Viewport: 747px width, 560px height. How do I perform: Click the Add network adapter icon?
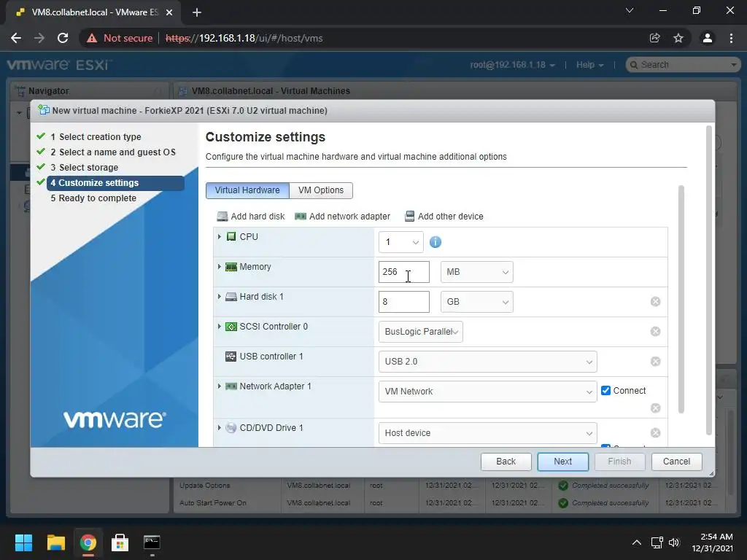click(300, 216)
